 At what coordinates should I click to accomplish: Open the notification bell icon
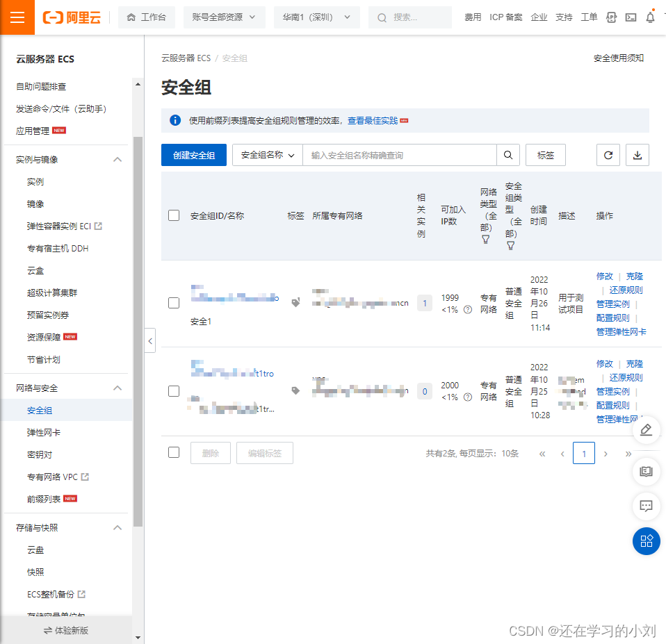[650, 17]
